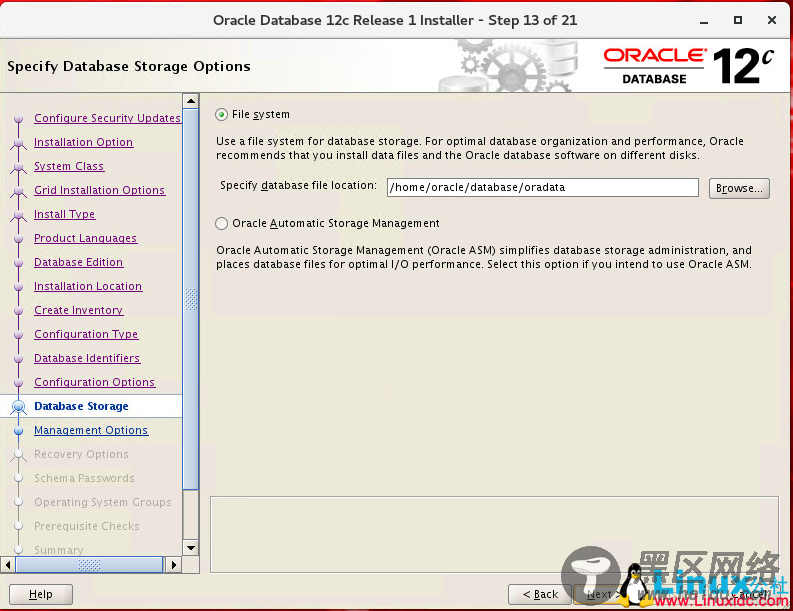Open the Configuration Type step

(86, 334)
